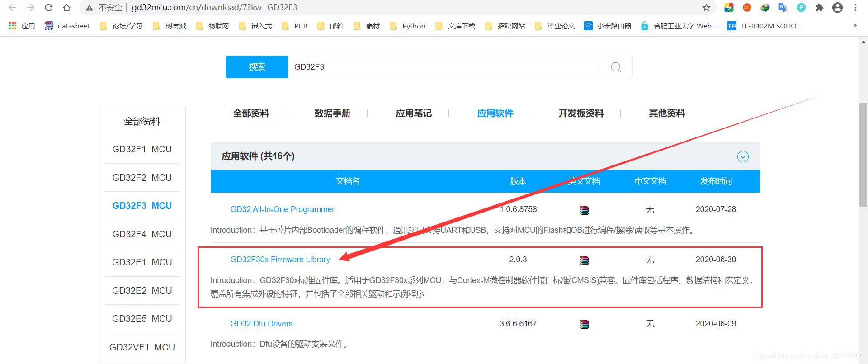
Task: Collapse the 应用软件 section with the circle chevron
Action: (743, 156)
